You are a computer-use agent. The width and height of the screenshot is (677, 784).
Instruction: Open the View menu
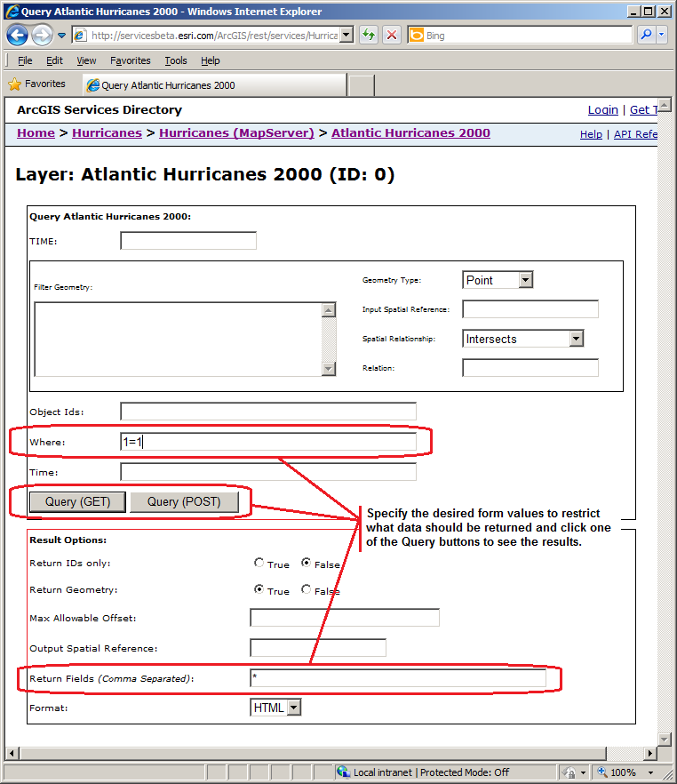pyautogui.click(x=86, y=60)
